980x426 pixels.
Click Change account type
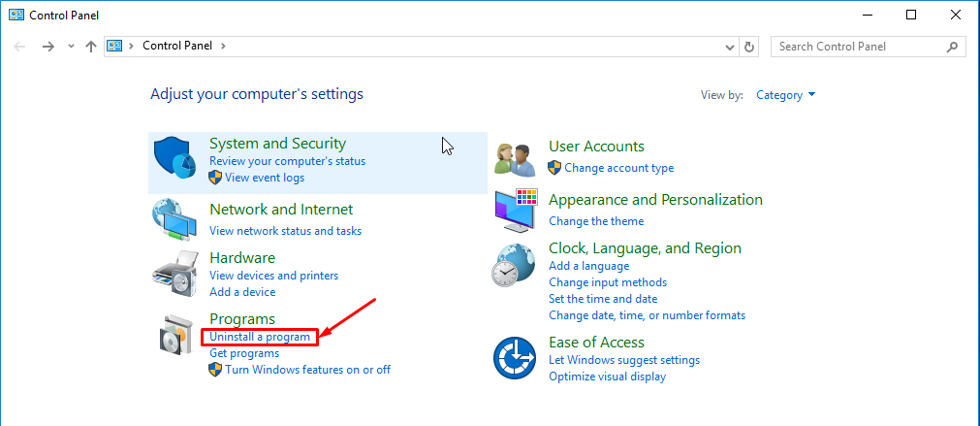(x=618, y=168)
